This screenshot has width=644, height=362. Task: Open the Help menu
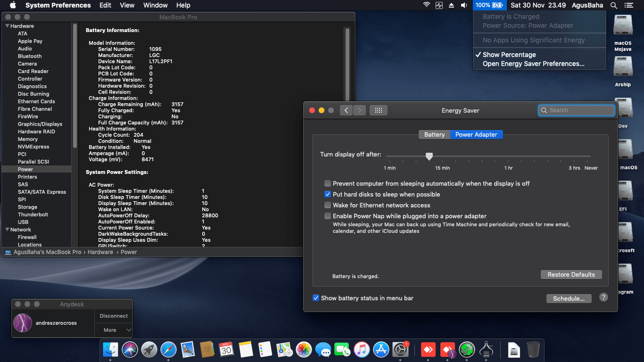tap(183, 5)
